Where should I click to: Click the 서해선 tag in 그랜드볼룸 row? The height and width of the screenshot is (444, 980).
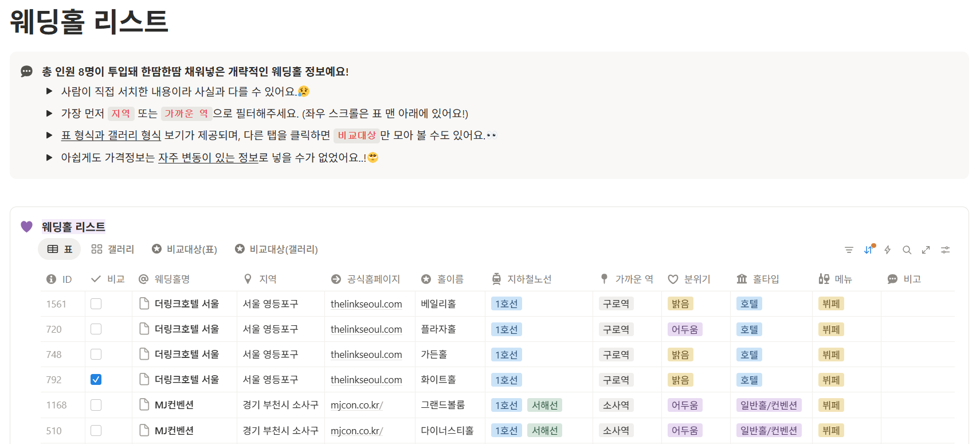[544, 405]
